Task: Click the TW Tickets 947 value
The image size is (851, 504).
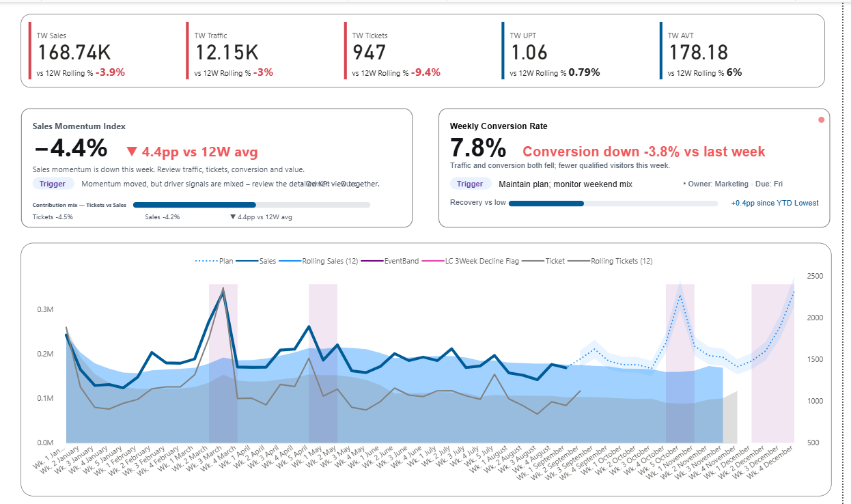Action: 369,53
